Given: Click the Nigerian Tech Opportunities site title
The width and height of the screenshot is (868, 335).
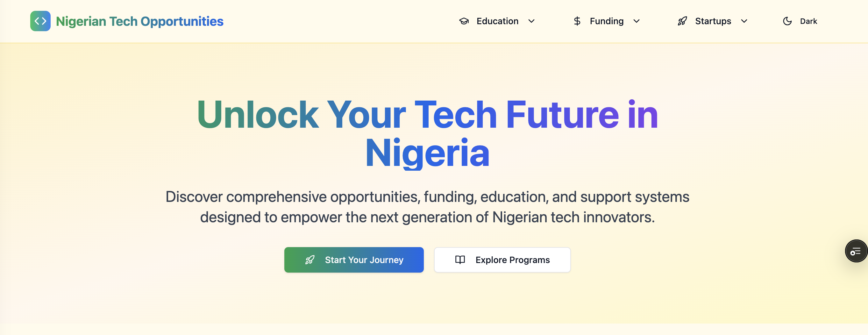Looking at the screenshot, I should point(139,21).
